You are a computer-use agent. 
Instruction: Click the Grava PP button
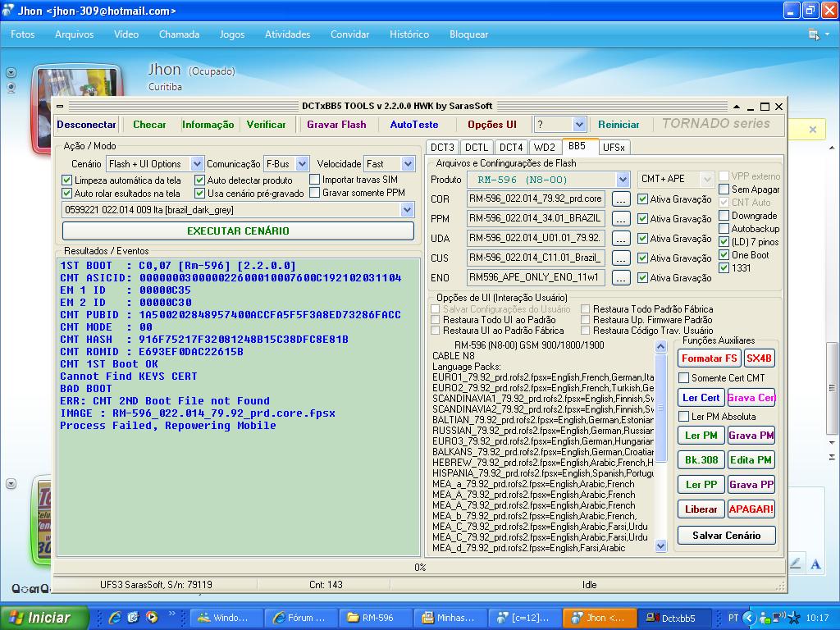751,485
